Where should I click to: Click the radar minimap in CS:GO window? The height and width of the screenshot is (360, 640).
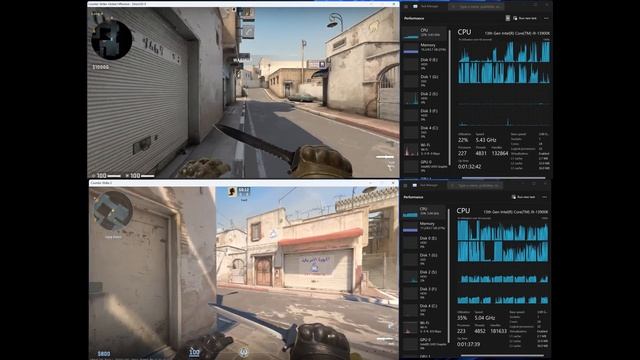(111, 40)
